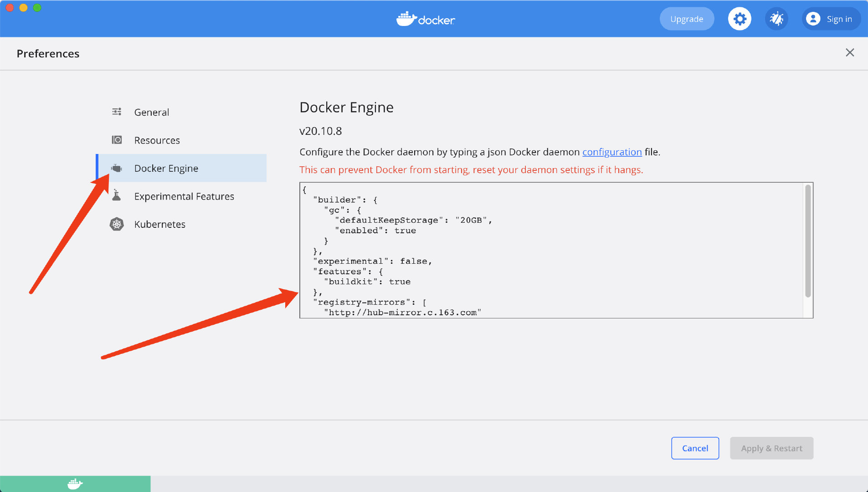Image resolution: width=868 pixels, height=492 pixels.
Task: Click the red daemon warning message
Action: click(x=471, y=170)
